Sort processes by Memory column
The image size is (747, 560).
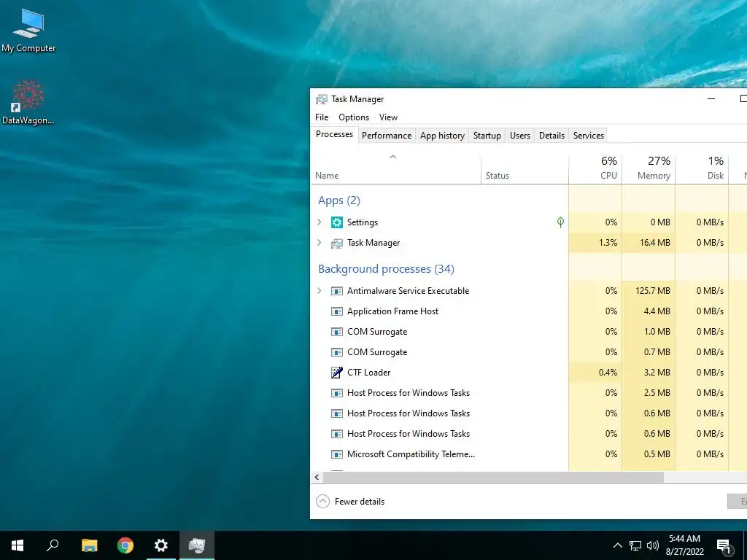(x=649, y=169)
